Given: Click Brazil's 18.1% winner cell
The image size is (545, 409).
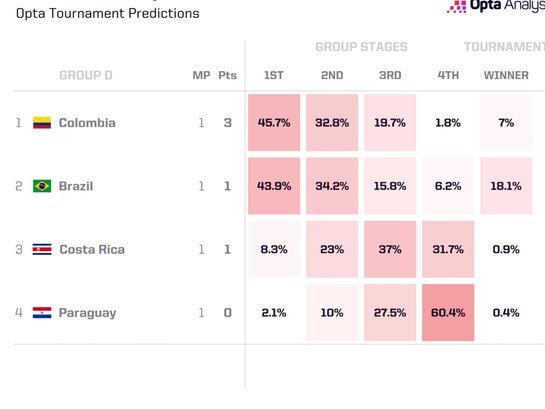Looking at the screenshot, I should [x=506, y=186].
